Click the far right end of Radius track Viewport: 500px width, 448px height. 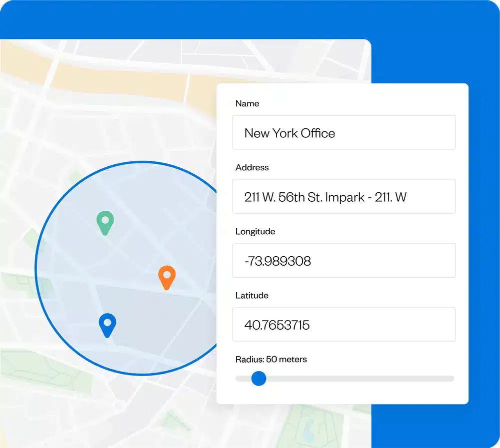point(451,379)
